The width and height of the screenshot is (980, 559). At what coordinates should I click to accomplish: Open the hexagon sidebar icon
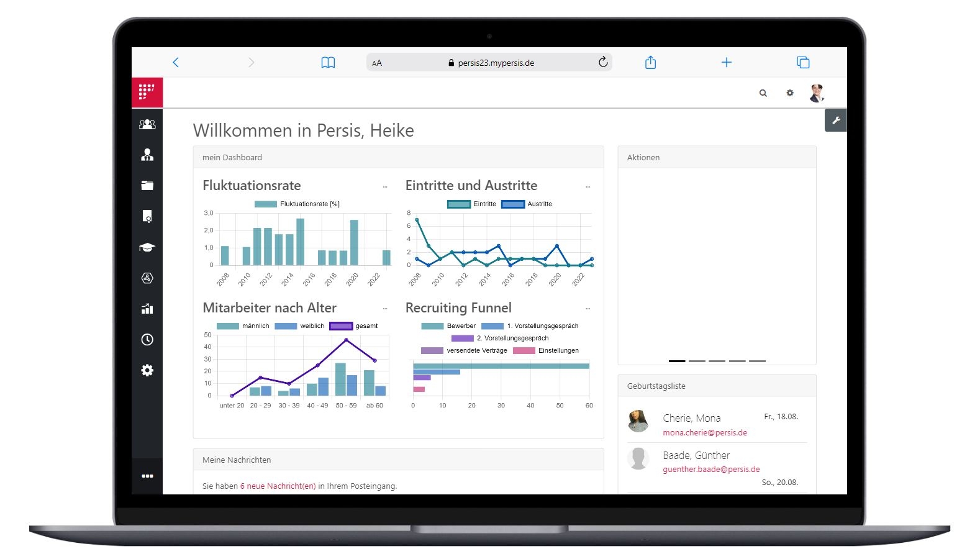pyautogui.click(x=147, y=278)
